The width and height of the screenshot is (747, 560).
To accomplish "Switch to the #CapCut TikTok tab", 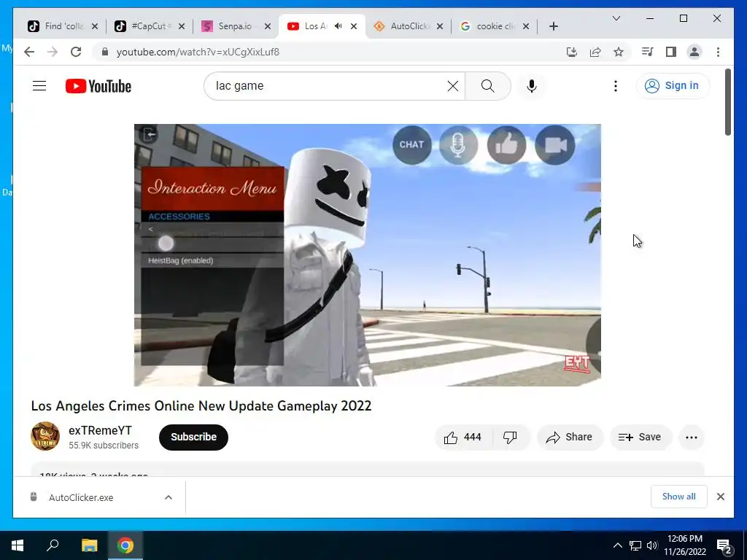I will tap(150, 26).
